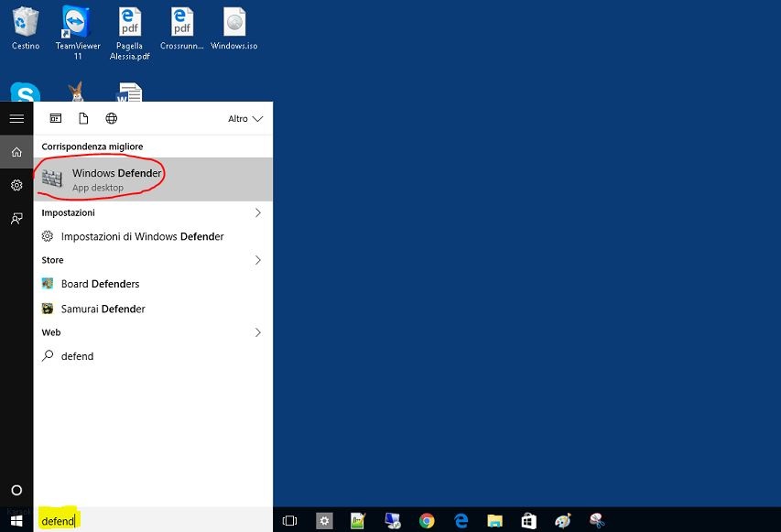Open the computer monitor app on taskbar
Screen dimensions: 781x532
tap(393, 521)
